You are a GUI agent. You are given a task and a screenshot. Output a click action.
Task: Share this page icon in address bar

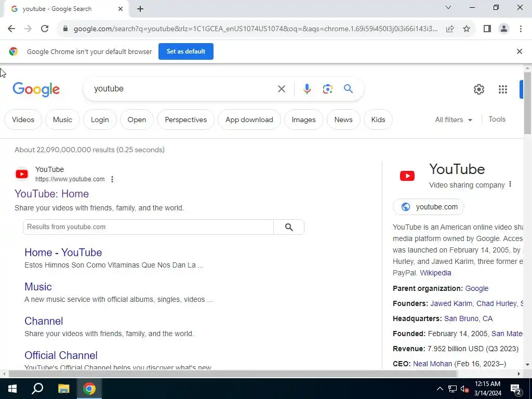click(x=450, y=29)
